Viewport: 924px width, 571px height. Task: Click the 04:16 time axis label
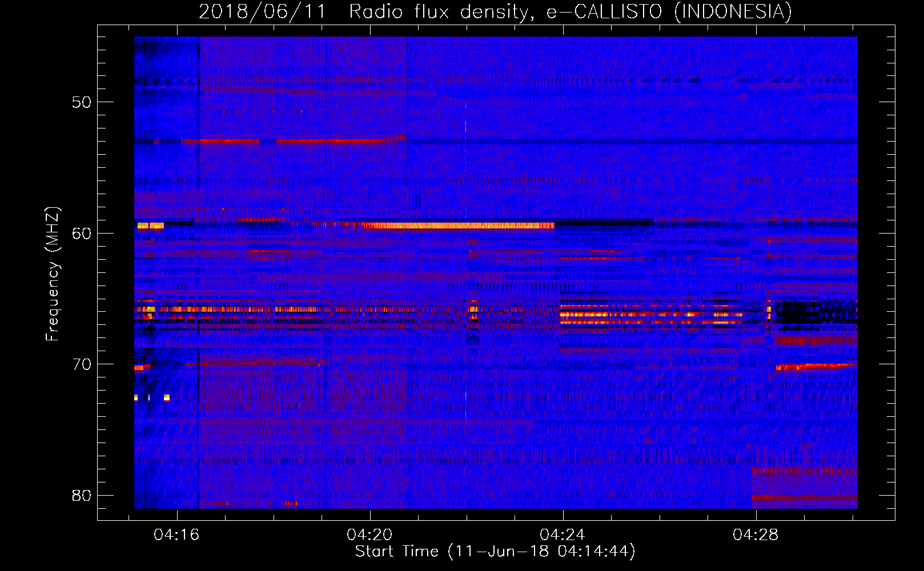[176, 534]
